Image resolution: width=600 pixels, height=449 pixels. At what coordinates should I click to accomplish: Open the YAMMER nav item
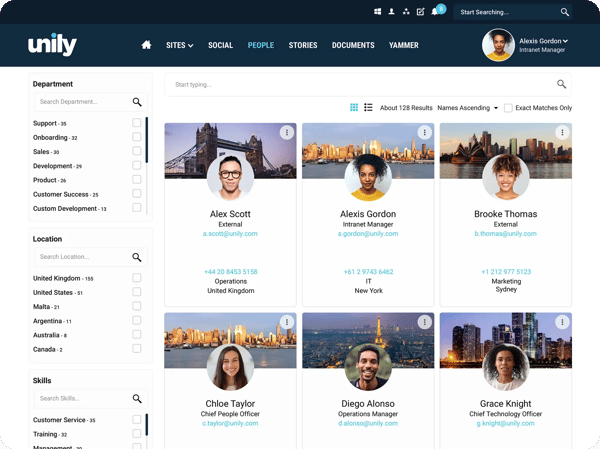tap(404, 45)
